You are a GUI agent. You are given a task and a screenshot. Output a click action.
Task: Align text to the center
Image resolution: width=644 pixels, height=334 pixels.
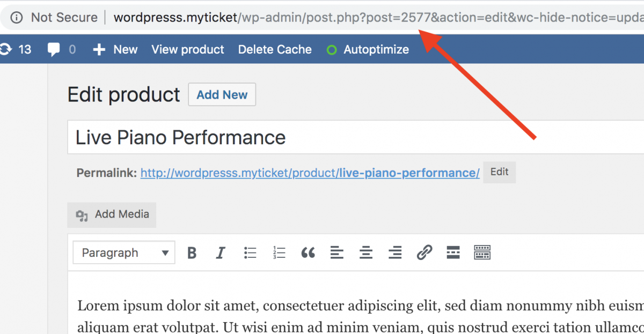tap(366, 252)
